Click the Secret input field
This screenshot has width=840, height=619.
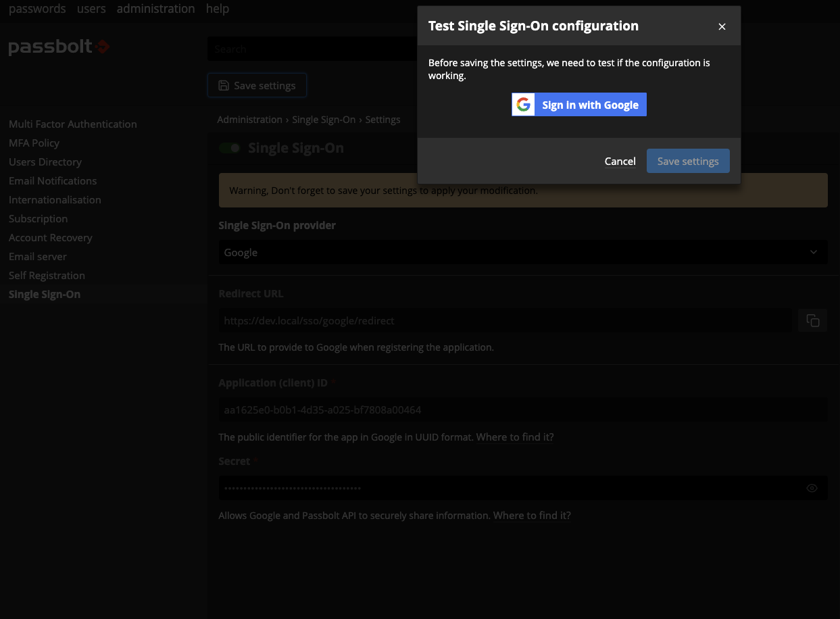click(x=523, y=488)
